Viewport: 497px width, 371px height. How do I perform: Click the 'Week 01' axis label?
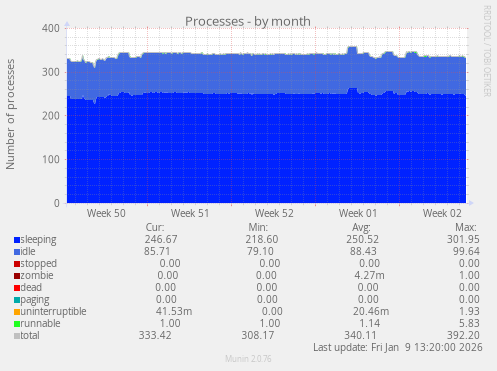tap(358, 213)
